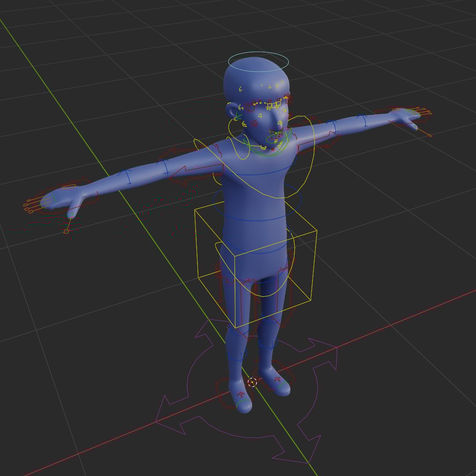
Task: Select the purple four-arrow root control
Action: (247, 392)
